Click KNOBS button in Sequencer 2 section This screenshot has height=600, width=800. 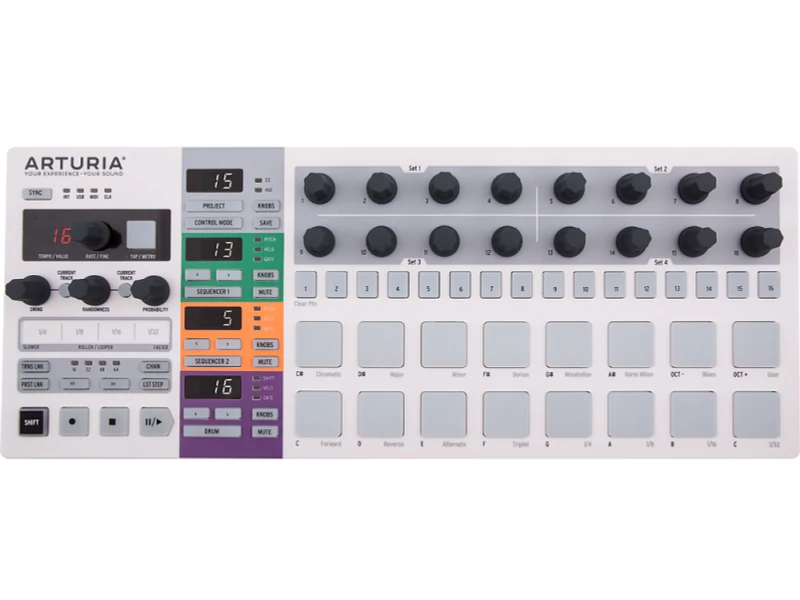pos(265,344)
